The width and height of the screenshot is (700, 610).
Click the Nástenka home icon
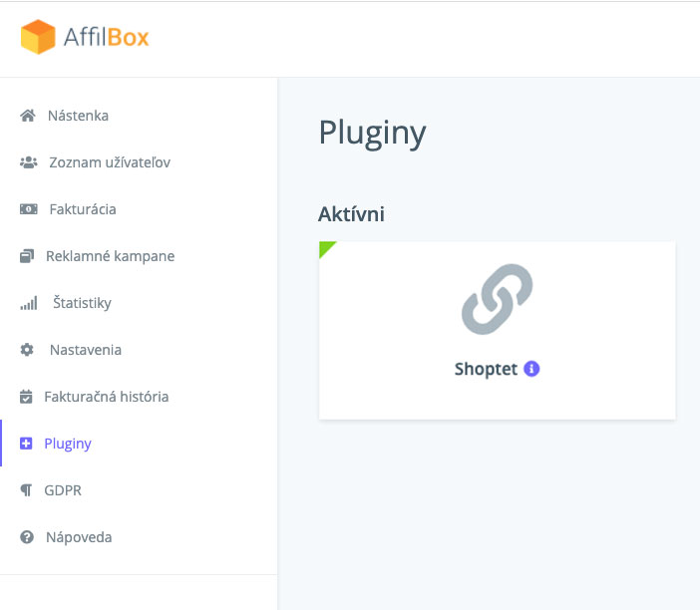pos(28,116)
